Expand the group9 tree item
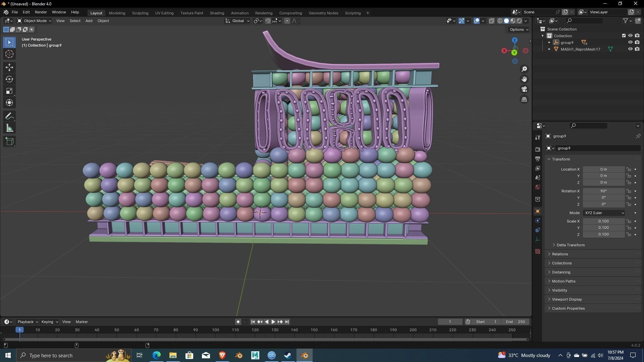Screen dimensions: 644x362 (x=549, y=43)
